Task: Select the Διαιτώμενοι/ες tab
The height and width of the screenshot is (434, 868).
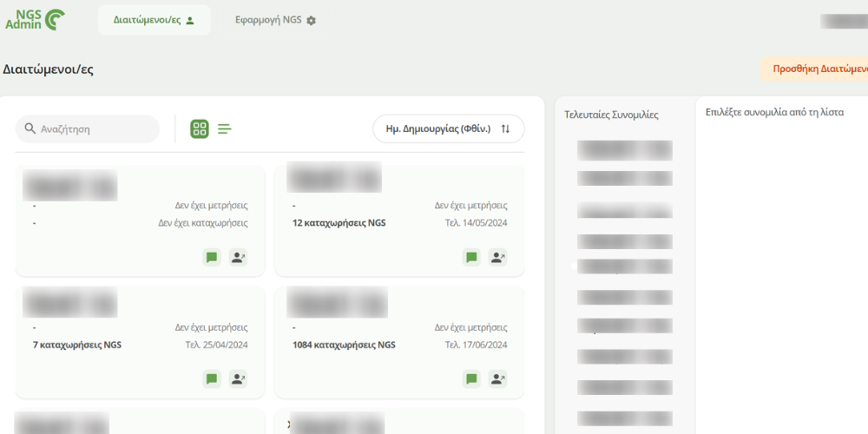Action: click(x=154, y=20)
